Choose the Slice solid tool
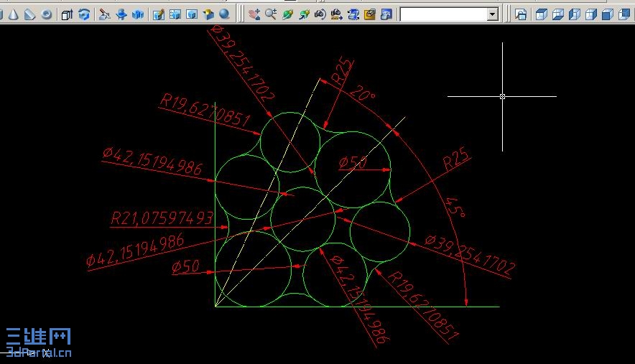 click(105, 14)
